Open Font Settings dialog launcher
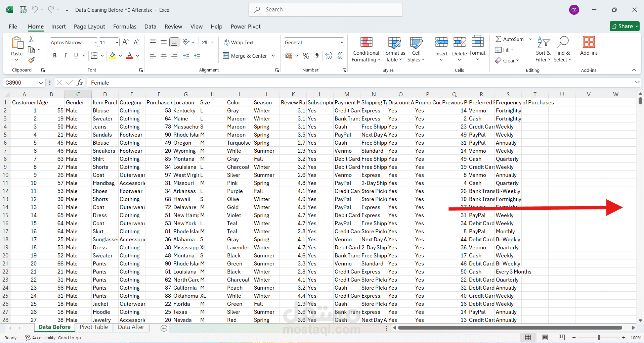 pyautogui.click(x=141, y=70)
